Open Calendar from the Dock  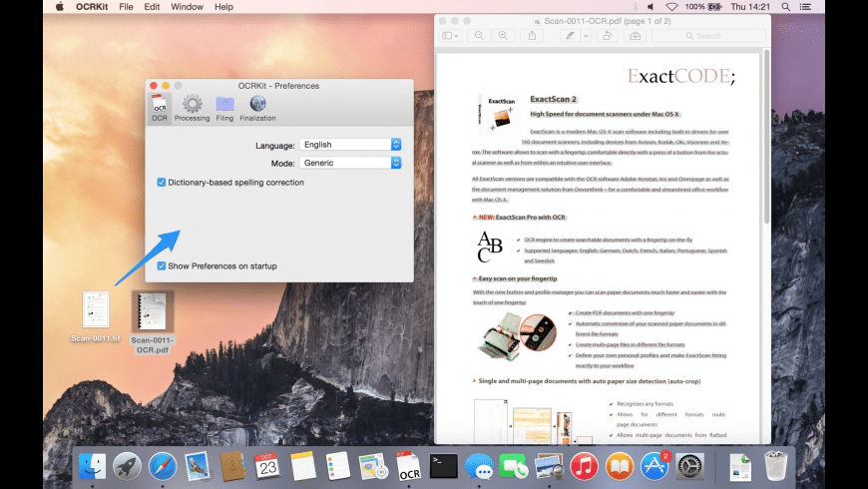(x=268, y=466)
